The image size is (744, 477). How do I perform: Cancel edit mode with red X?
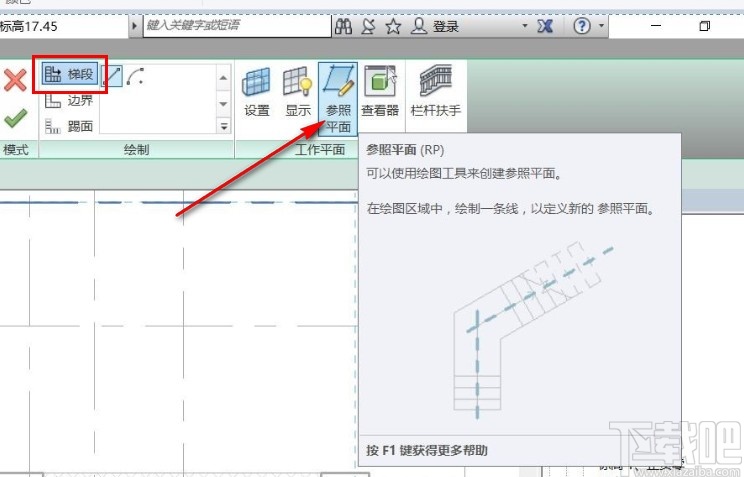pyautogui.click(x=15, y=80)
